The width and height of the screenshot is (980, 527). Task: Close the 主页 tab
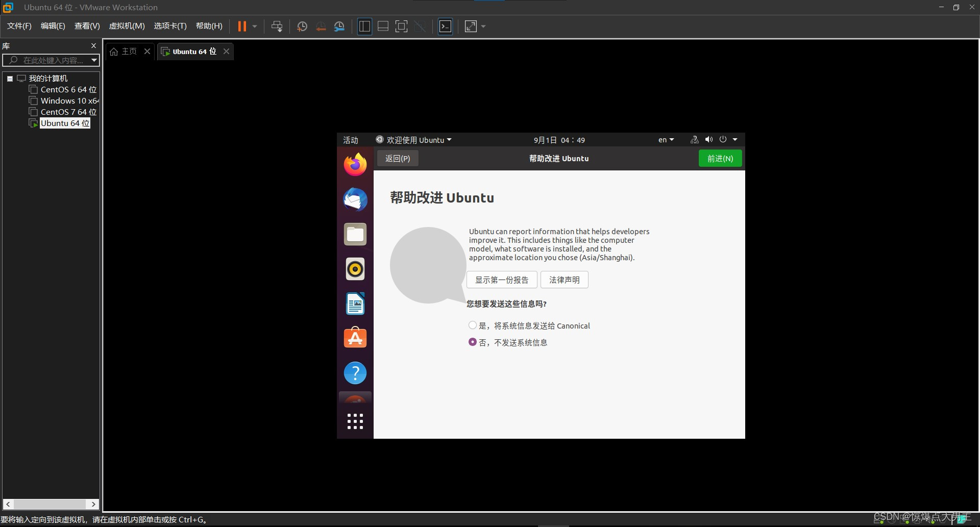[147, 52]
